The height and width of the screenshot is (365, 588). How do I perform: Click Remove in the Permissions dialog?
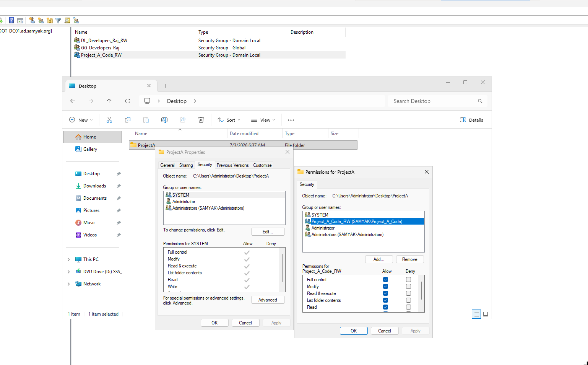(410, 259)
